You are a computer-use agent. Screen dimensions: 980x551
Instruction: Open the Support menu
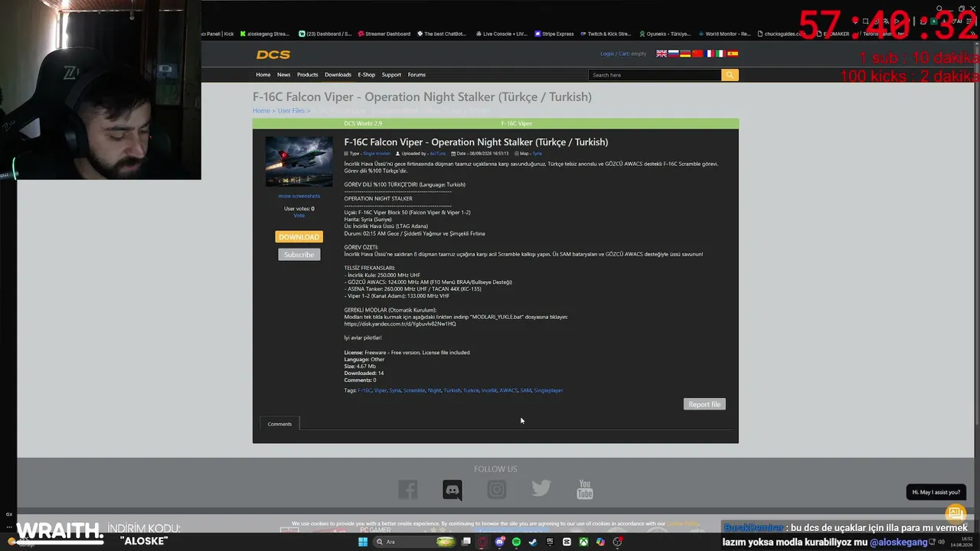[x=391, y=75]
